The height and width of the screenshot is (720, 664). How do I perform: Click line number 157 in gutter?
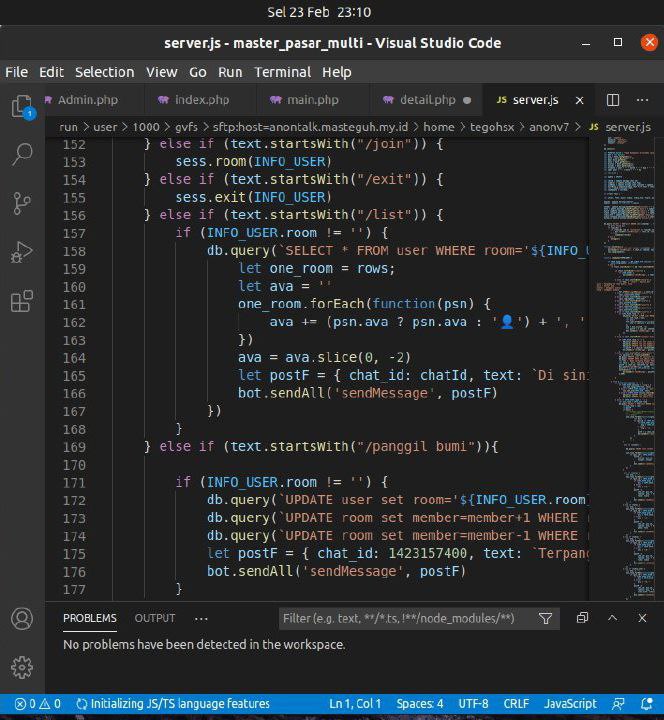(x=74, y=233)
